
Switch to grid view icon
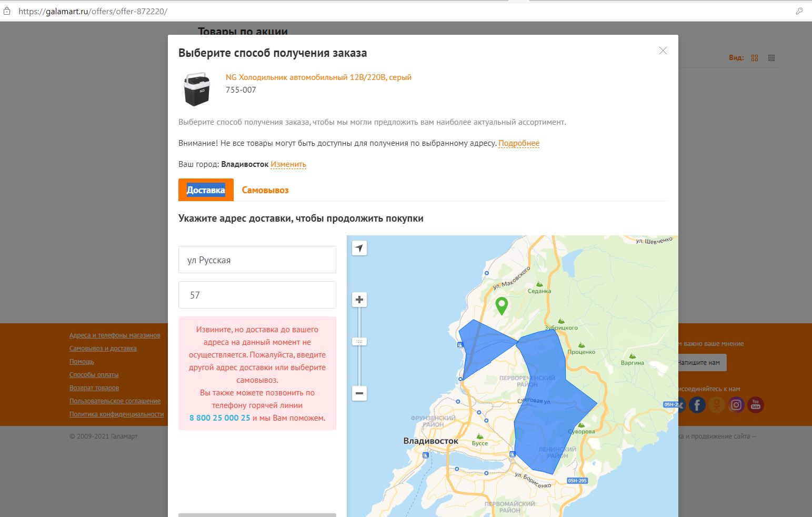pyautogui.click(x=755, y=58)
